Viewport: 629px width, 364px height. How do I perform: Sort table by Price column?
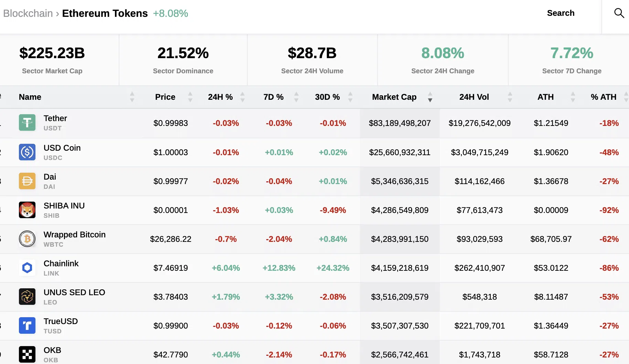click(165, 97)
